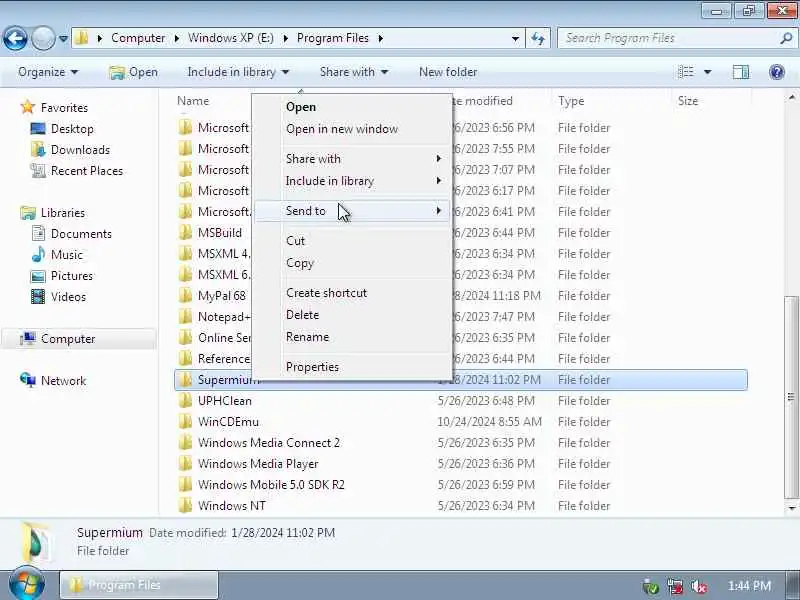Click Computer in address breadcrumb
The image size is (800, 600).
(138, 38)
